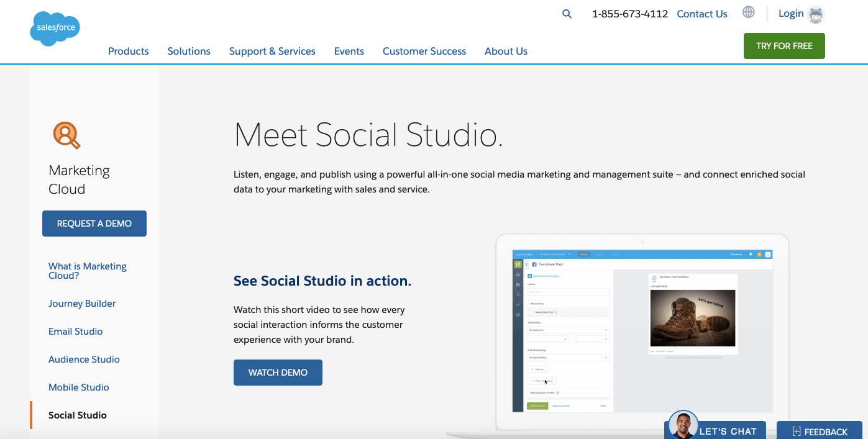
Task: Go to Journey Builder in sidebar
Action: point(82,304)
